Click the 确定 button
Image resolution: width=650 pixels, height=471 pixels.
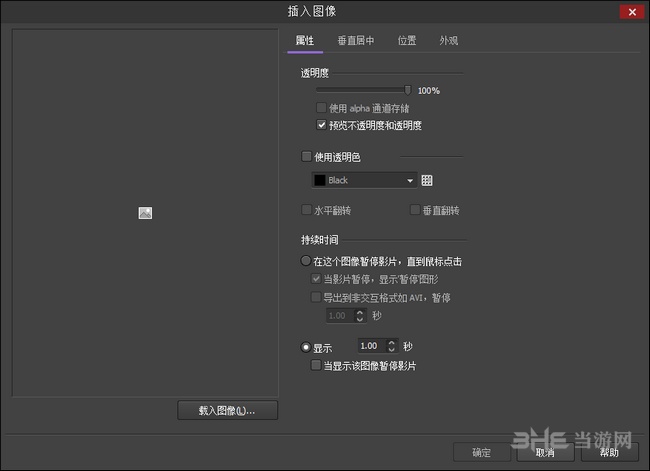pyautogui.click(x=482, y=452)
